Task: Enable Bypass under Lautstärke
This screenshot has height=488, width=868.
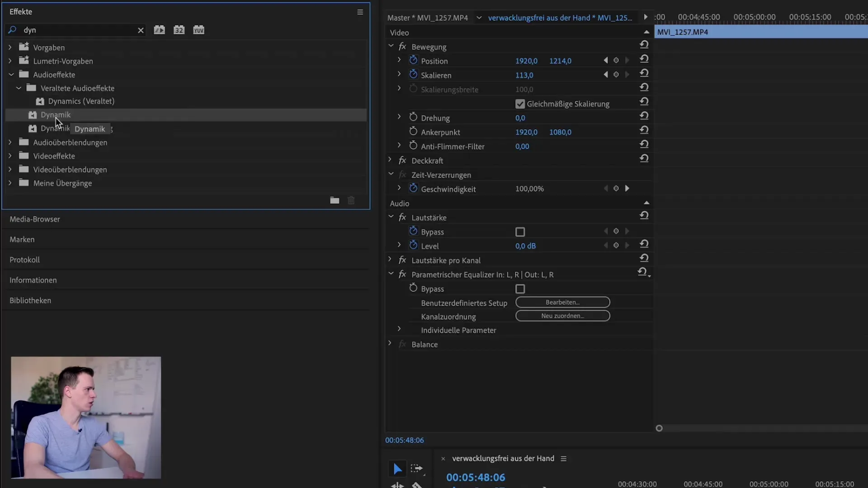Action: click(520, 232)
